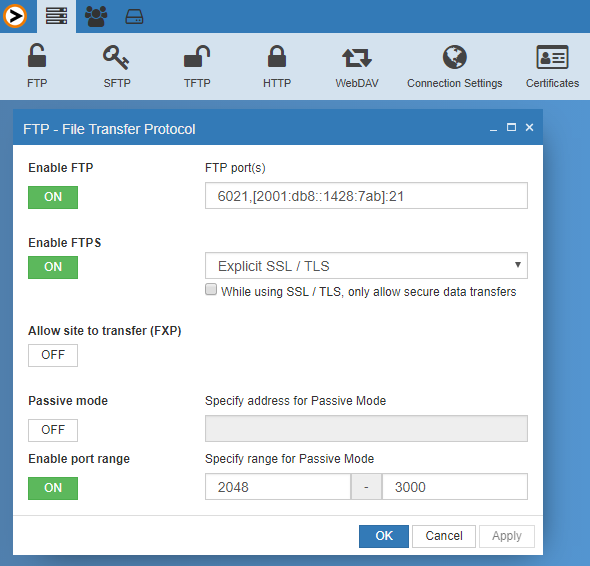Click the FTP port(s) input field
This screenshot has width=590, height=566.
coord(366,196)
